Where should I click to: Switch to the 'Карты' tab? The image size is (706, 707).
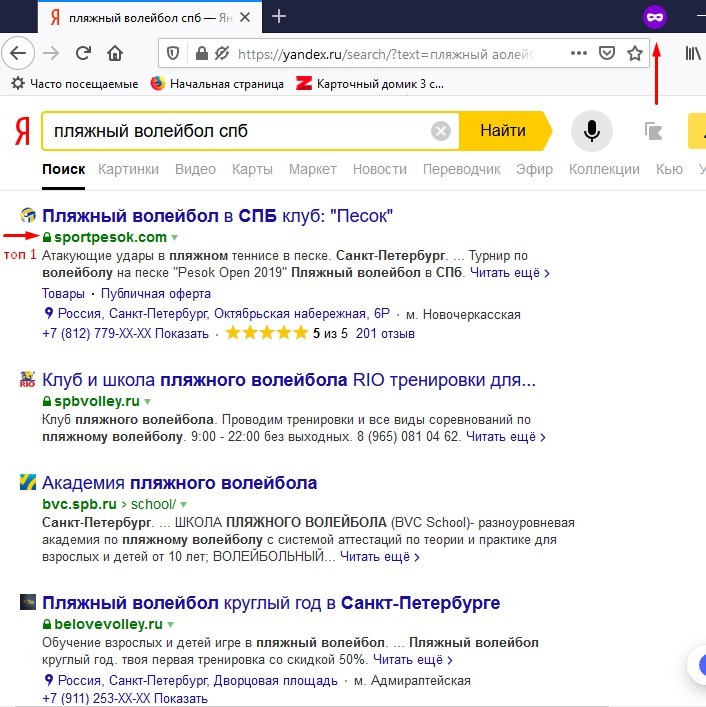coord(252,169)
